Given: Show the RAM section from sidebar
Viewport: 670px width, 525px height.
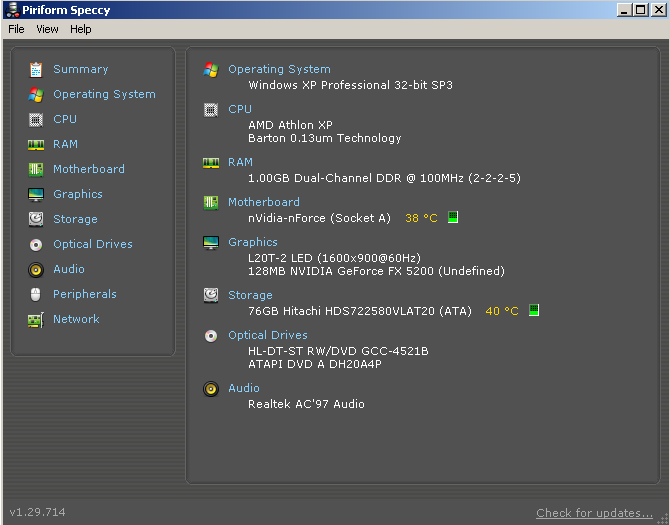Looking at the screenshot, I should [65, 144].
